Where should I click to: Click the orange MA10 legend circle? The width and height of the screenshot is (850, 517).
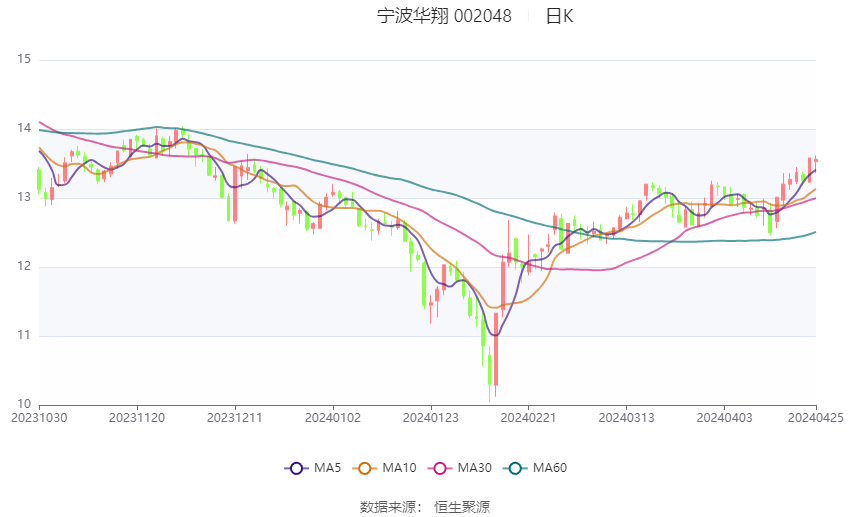pos(364,468)
